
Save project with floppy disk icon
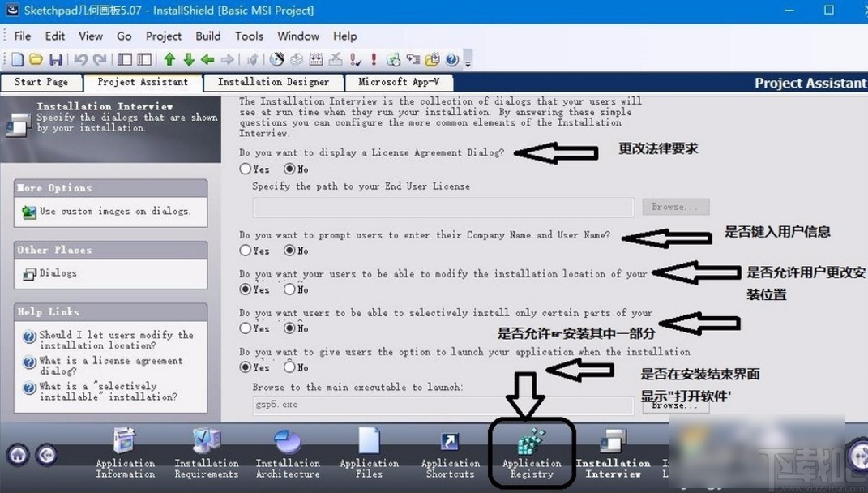pos(55,59)
